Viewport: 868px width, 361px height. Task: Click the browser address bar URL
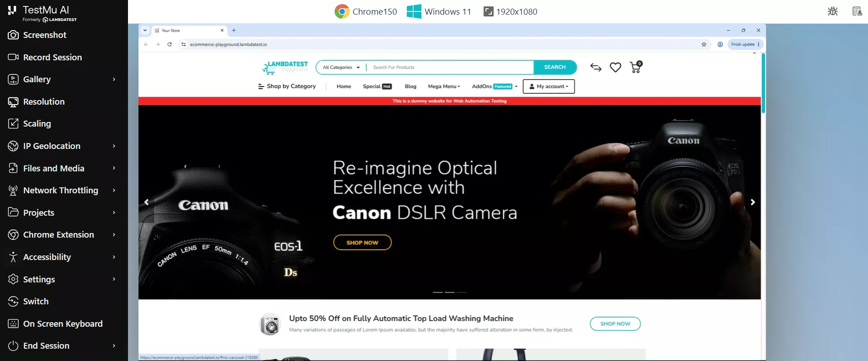pos(228,44)
